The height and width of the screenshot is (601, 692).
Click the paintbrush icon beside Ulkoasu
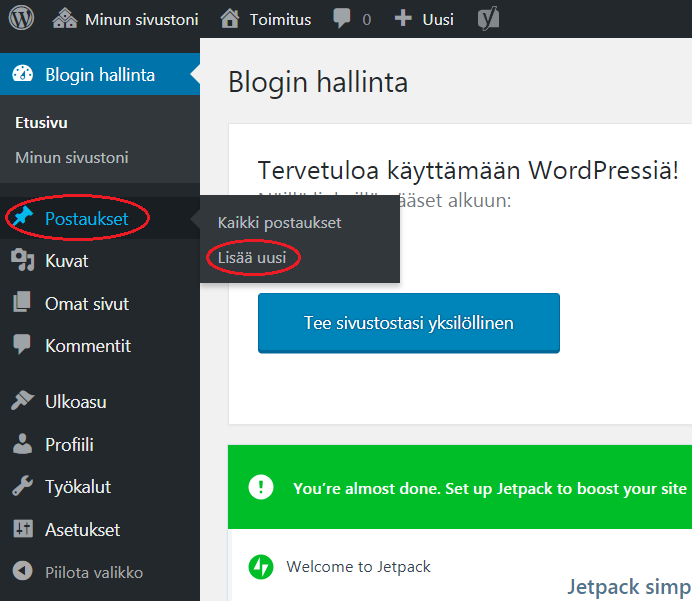(23, 400)
